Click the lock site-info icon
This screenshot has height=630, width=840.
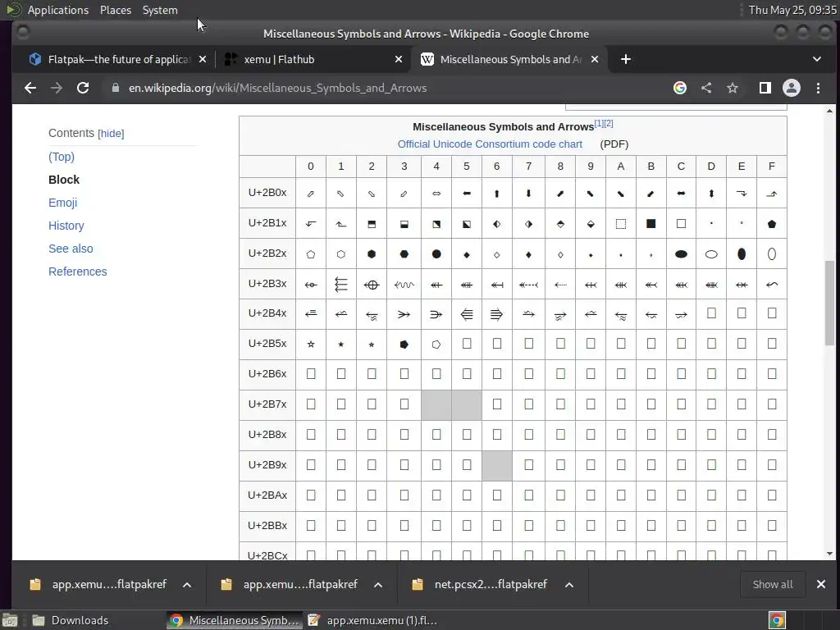(115, 88)
